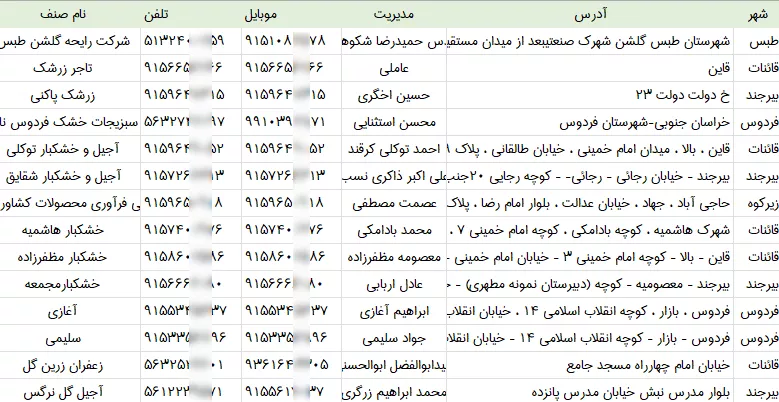Click manager cell "ابراهیم آغازی"
Screen dimensions: 779x402
[x=394, y=312]
